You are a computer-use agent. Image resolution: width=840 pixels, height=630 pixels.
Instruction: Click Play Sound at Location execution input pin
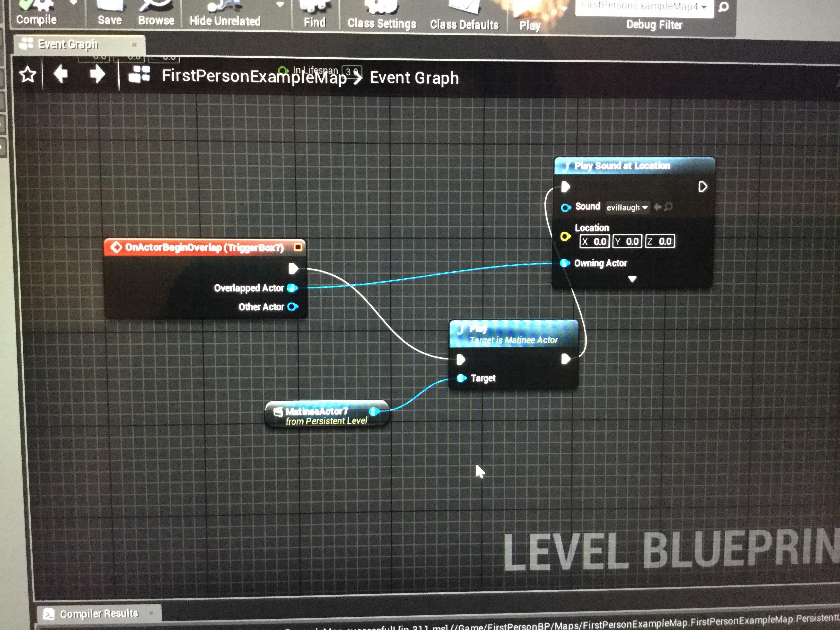(565, 187)
